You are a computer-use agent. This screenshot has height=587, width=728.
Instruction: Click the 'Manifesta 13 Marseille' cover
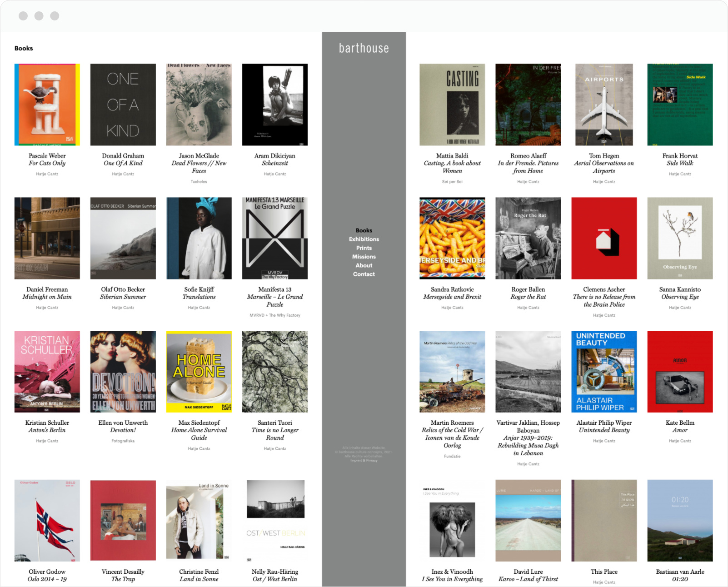tap(274, 238)
